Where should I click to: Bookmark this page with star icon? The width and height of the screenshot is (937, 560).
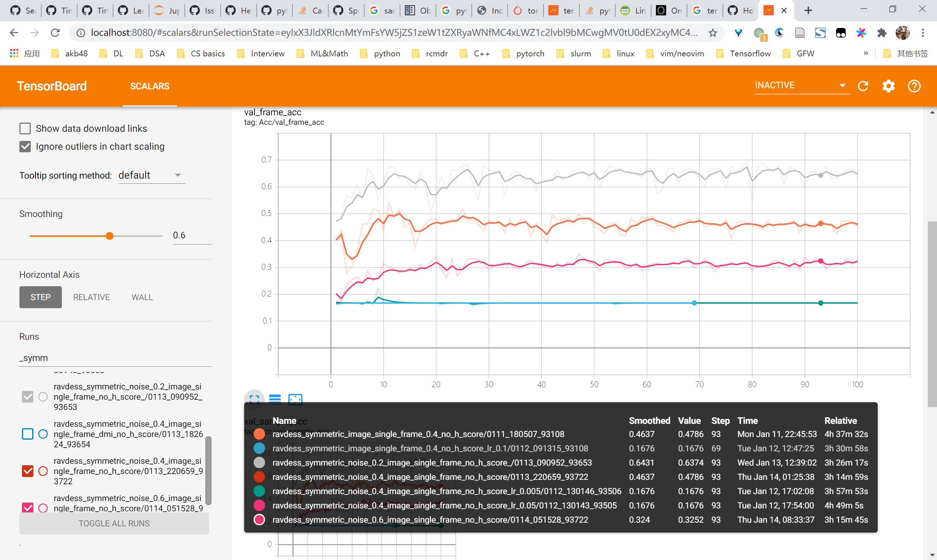713,33
